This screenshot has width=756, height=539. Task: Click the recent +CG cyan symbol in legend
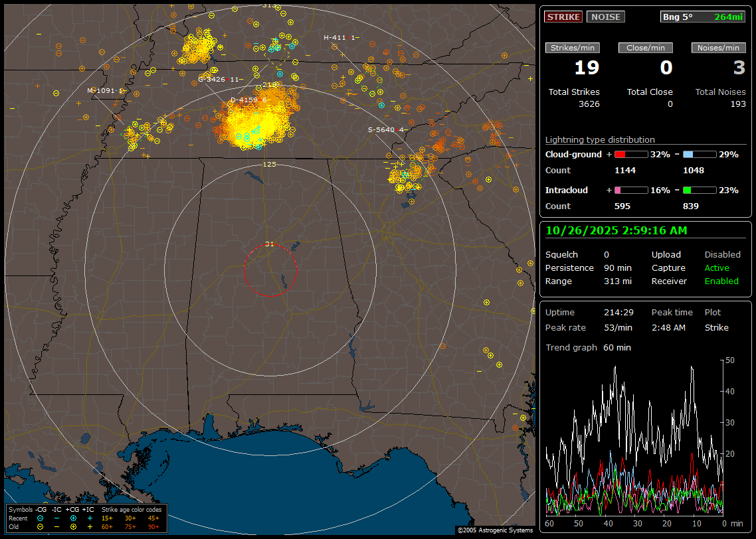click(73, 518)
